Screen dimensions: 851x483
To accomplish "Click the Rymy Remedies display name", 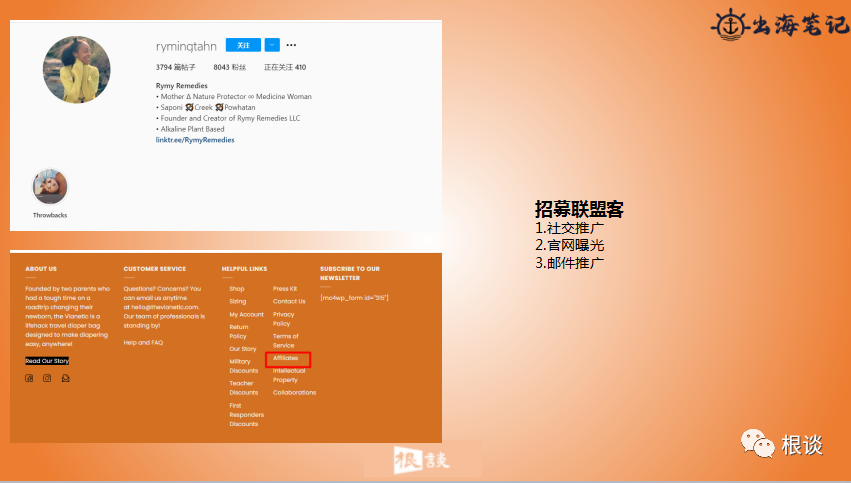I will pyautogui.click(x=182, y=86).
